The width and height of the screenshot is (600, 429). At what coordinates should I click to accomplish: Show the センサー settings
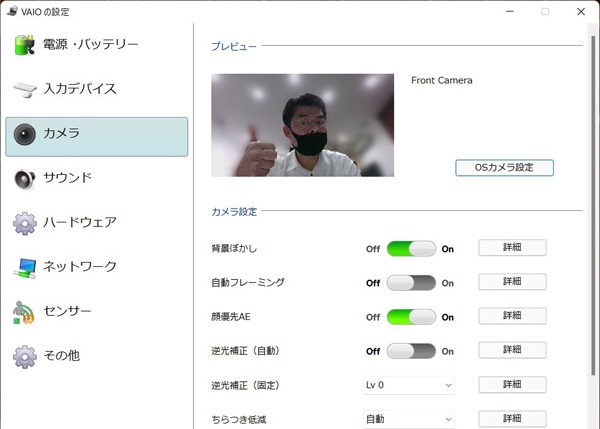[x=97, y=312]
